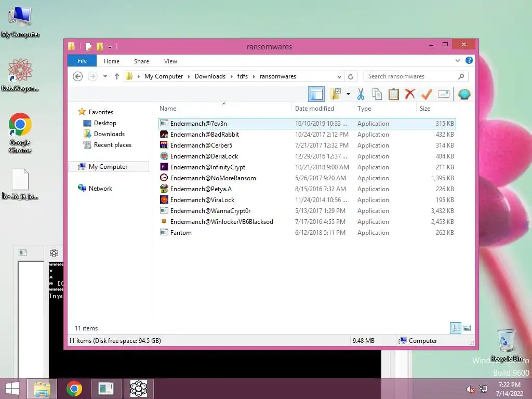Screen dimensions: 532x399
Task: Switch to the Home ribbon tab
Action: 112,61
